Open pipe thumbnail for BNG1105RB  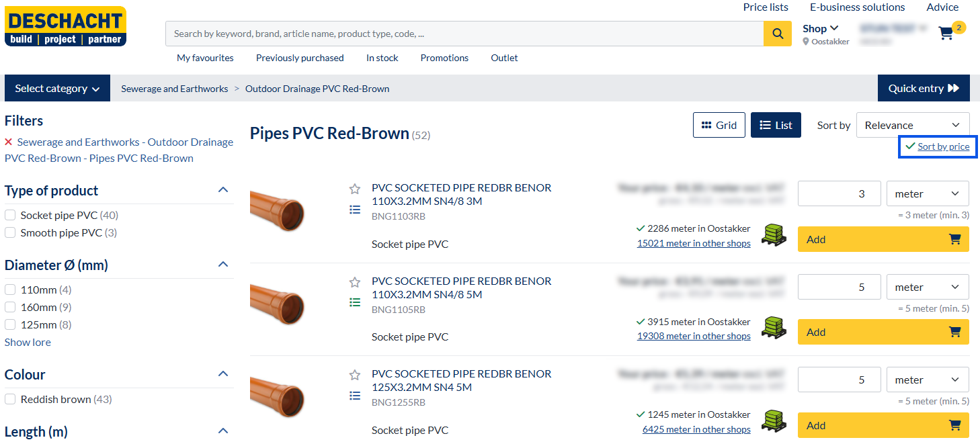(277, 304)
